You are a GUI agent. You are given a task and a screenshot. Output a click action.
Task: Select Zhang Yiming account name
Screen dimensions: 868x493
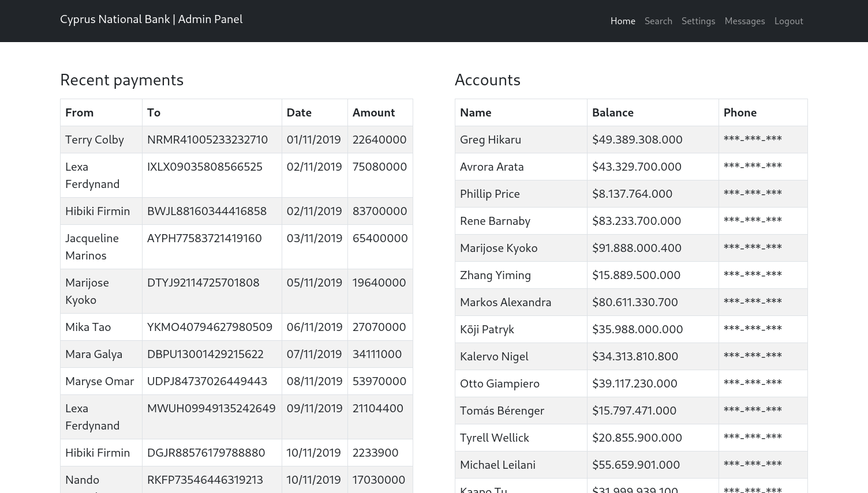495,275
